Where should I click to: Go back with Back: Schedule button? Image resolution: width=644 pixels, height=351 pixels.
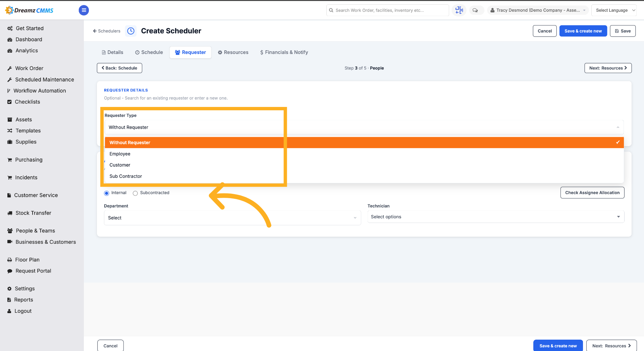click(119, 68)
